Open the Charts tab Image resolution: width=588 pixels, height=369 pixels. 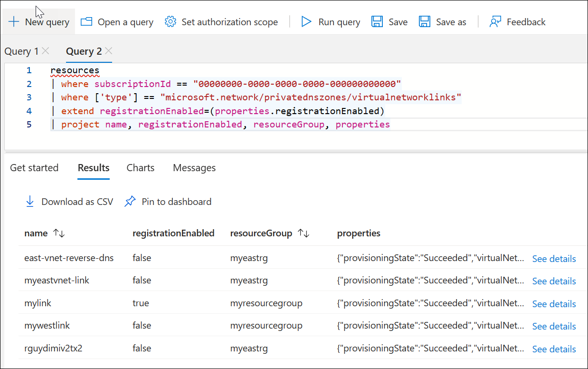140,168
